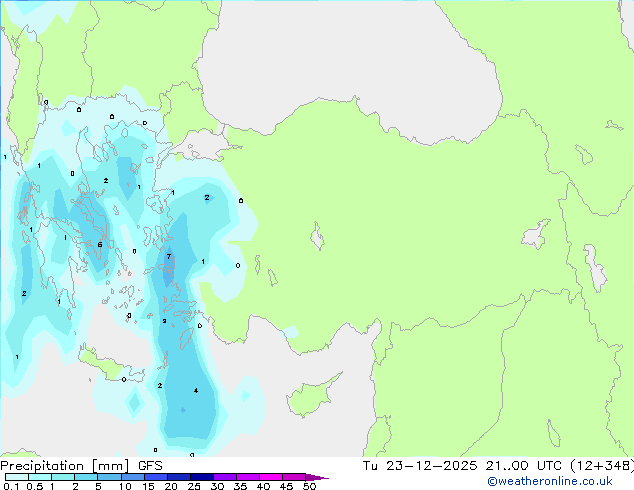Click the '21..00 UTC' time text
Screen dimensions: 634x490
click(x=524, y=466)
